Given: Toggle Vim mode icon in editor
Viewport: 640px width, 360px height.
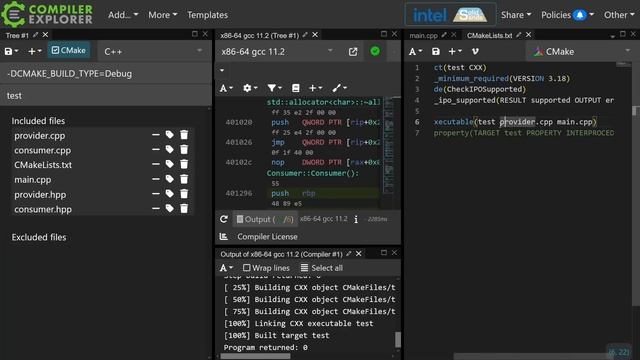Looking at the screenshot, I should tap(475, 51).
